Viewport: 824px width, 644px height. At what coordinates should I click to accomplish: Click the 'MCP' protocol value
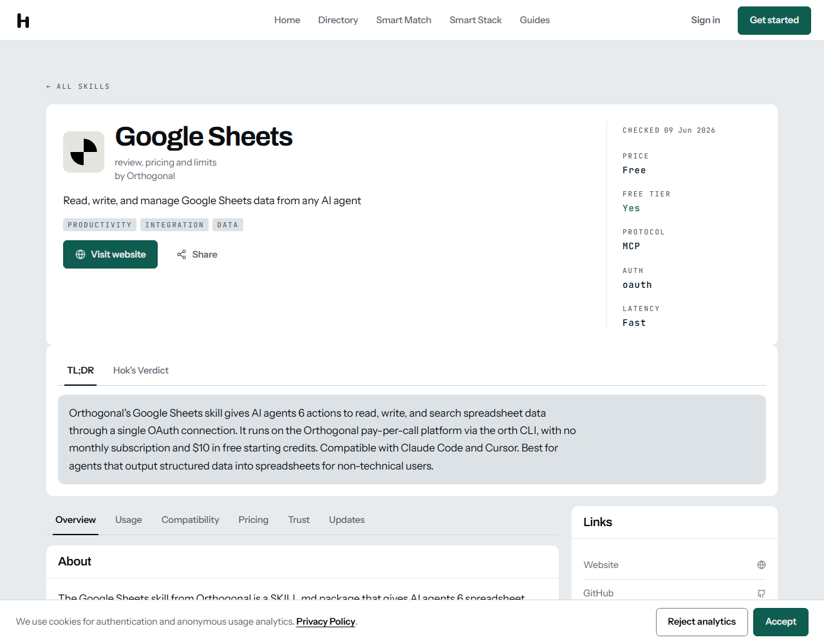click(631, 246)
